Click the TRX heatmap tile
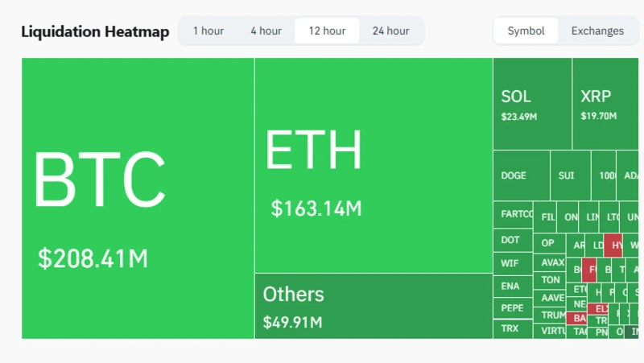This screenshot has height=363, width=644. click(x=511, y=328)
